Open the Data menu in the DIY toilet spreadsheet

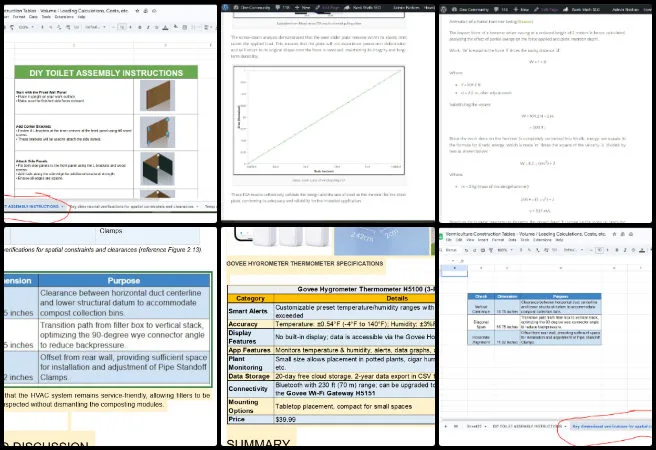[33, 17]
